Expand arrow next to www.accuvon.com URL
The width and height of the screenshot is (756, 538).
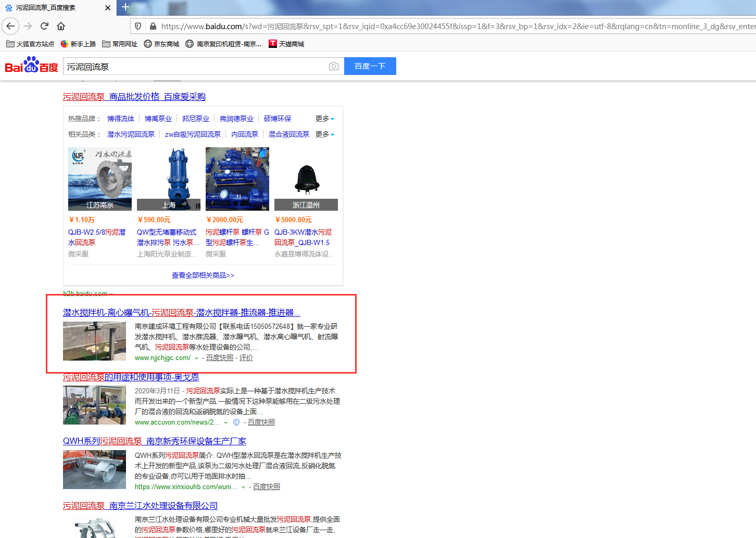(225, 422)
